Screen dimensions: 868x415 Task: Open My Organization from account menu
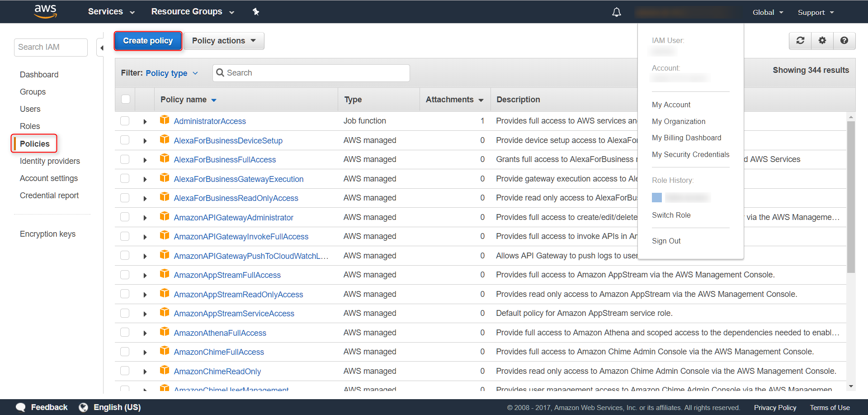pos(679,121)
